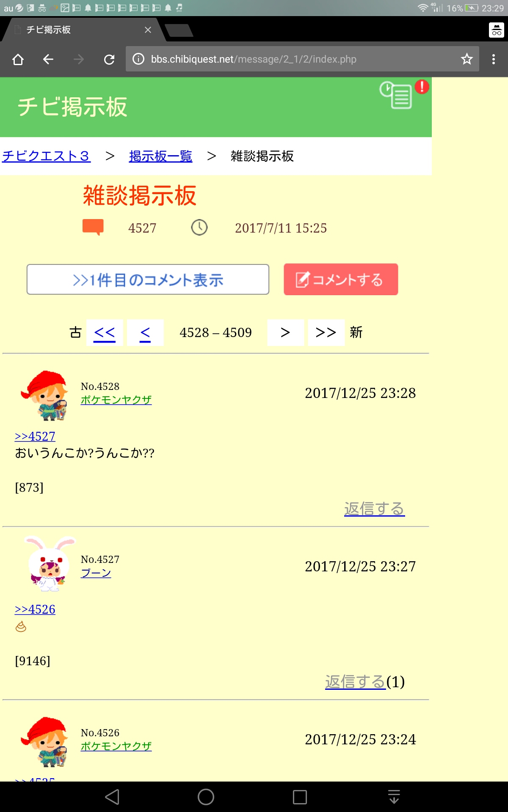Go back with the browser back arrow
The image size is (508, 812).
48,59
